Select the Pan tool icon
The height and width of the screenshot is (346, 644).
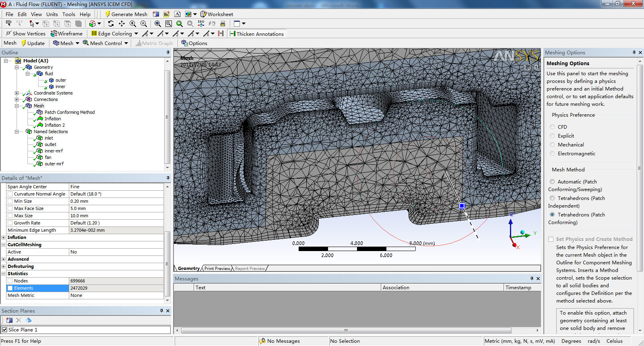(122, 24)
